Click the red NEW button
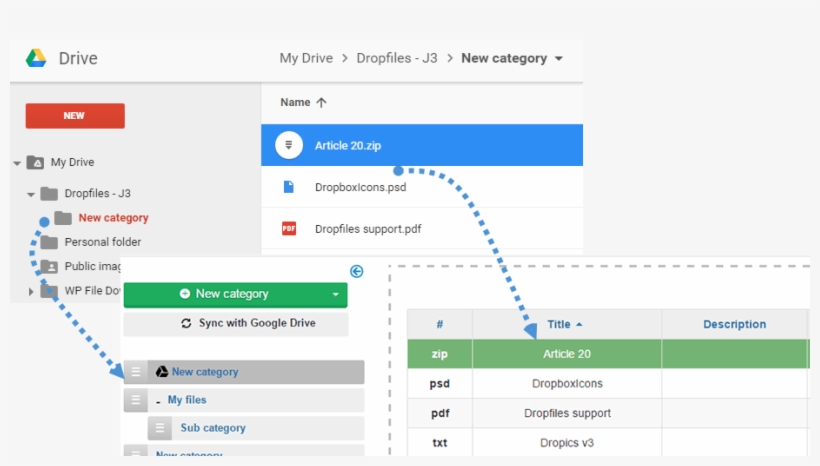This screenshot has width=820, height=466. pyautogui.click(x=75, y=116)
